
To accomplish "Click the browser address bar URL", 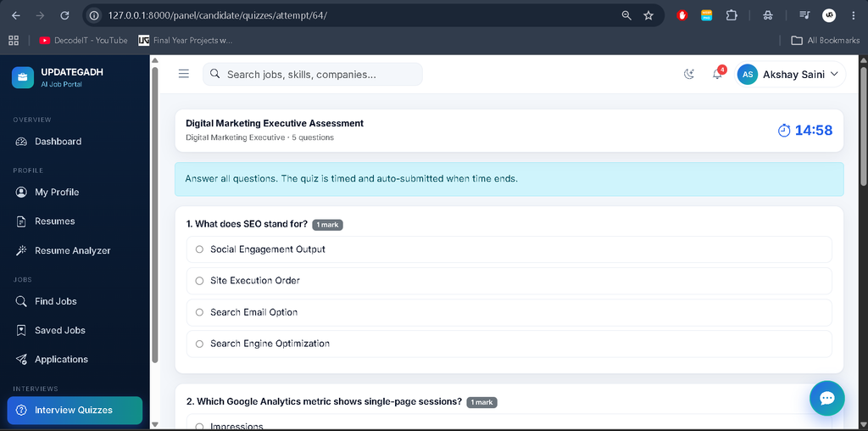I will [218, 15].
